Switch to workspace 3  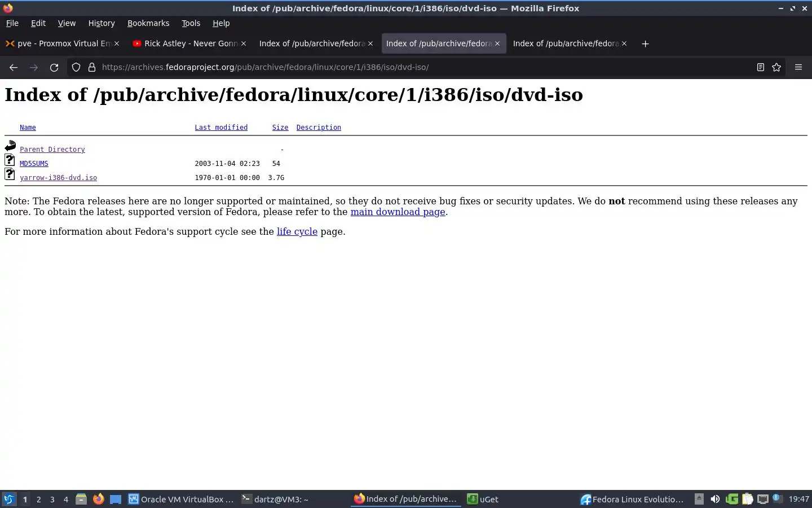coord(52,499)
